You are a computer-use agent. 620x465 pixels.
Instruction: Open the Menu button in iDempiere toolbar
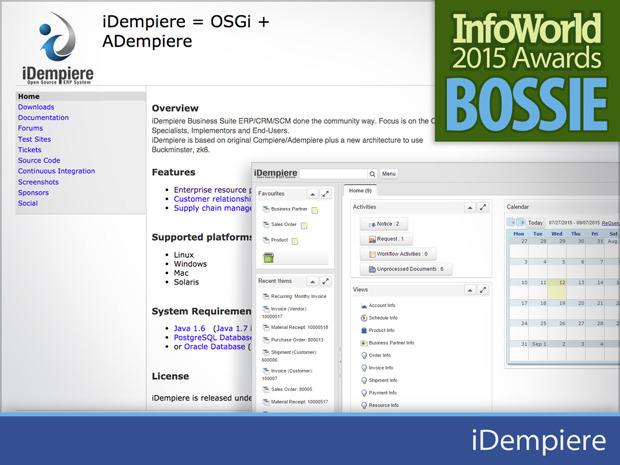(x=388, y=174)
